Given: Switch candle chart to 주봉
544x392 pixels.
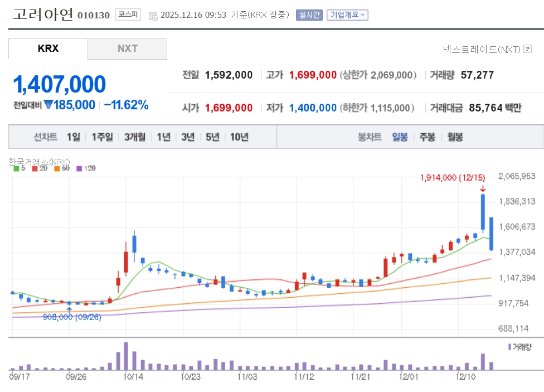Looking at the screenshot, I should click(427, 137).
